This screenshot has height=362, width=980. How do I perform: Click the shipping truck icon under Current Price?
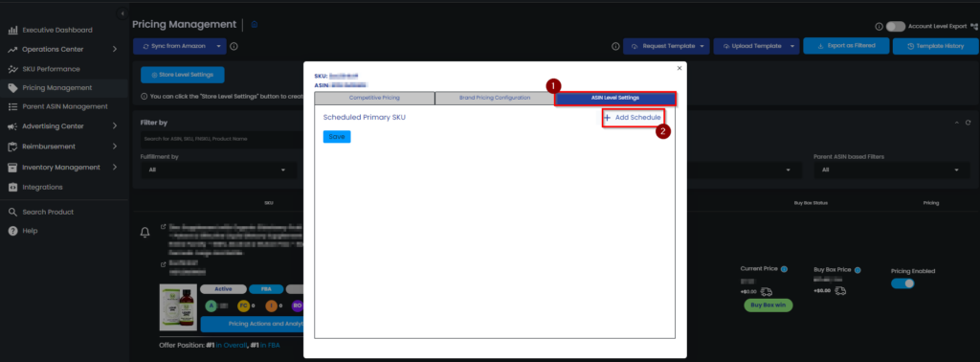[767, 291]
